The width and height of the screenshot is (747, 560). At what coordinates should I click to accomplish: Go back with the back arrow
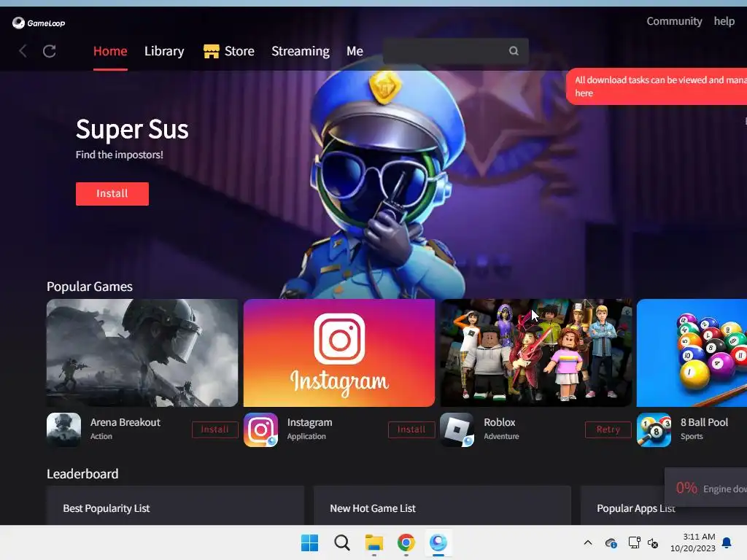(23, 51)
